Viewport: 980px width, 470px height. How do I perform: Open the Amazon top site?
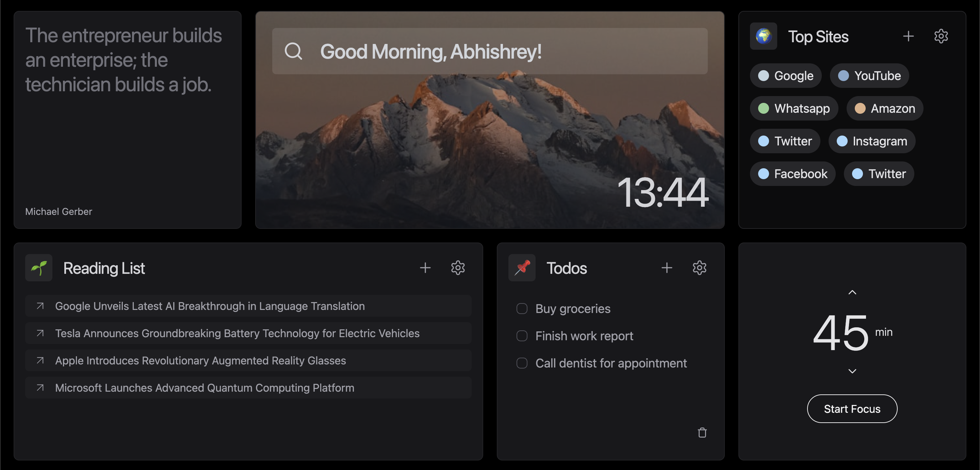884,108
